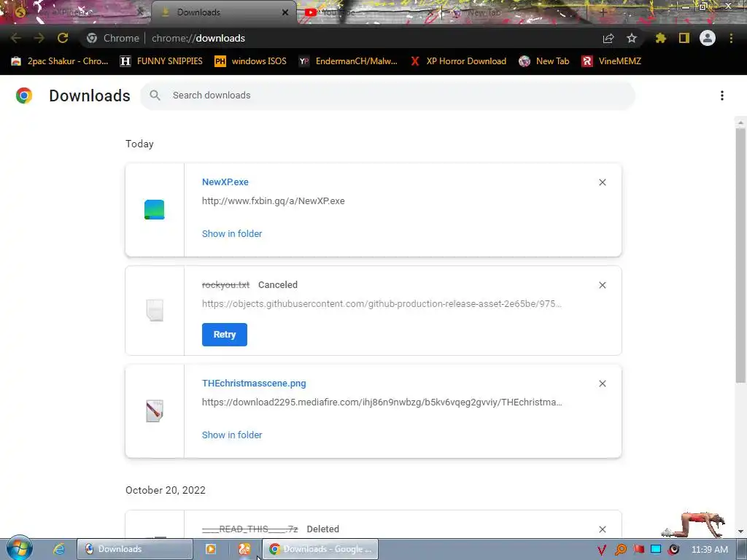Open the Windows Start orb
The height and width of the screenshot is (560, 747).
tap(20, 548)
